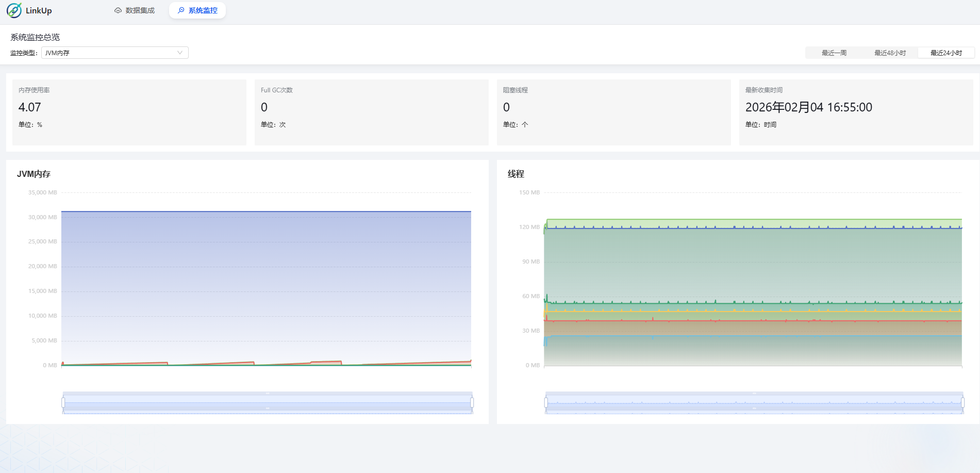Click the magnifier icon beside 系统监控
Image resolution: width=980 pixels, height=473 pixels.
coord(181,10)
